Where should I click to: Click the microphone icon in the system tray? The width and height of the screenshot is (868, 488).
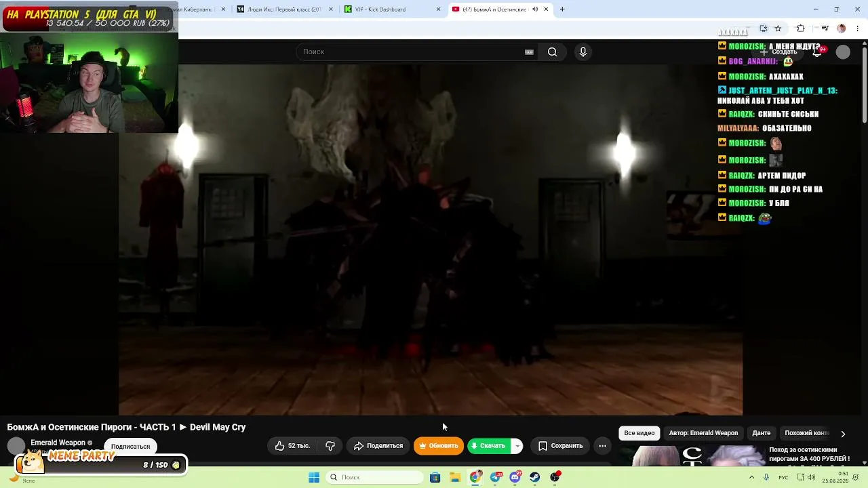tap(766, 477)
